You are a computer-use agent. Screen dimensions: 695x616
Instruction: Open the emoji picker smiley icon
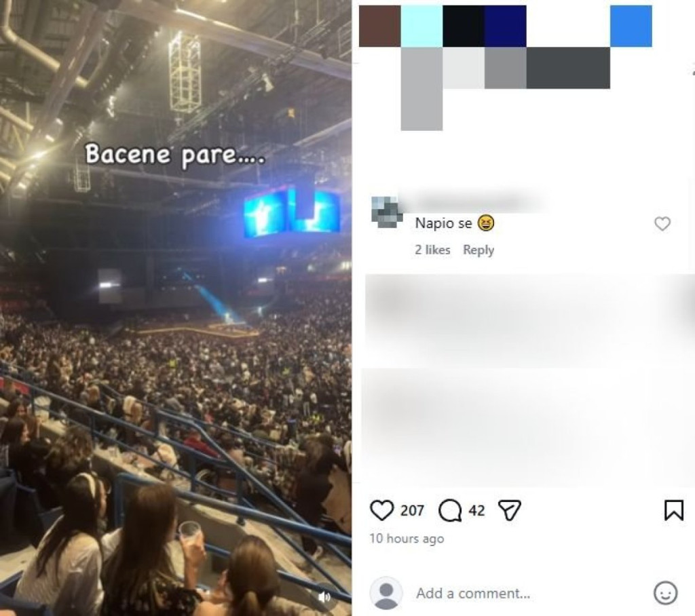(665, 593)
